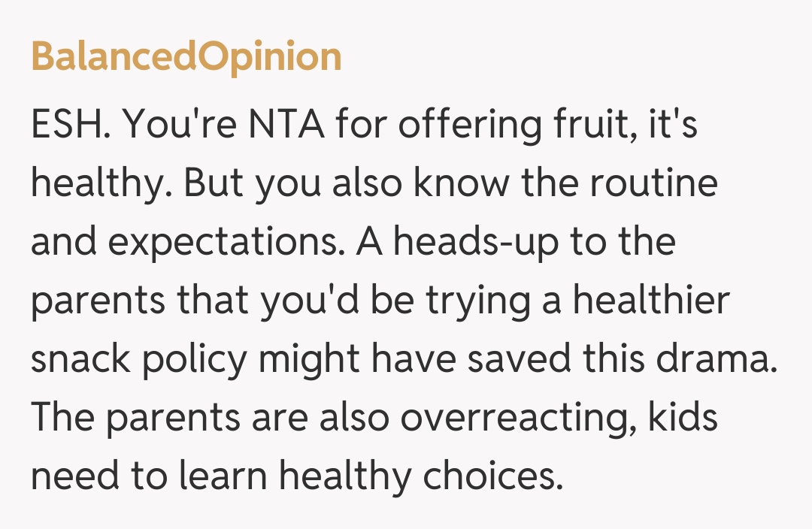This screenshot has width=812, height=529.
Task: Click the word "kids" in the comment
Action: pyautogui.click(x=681, y=419)
